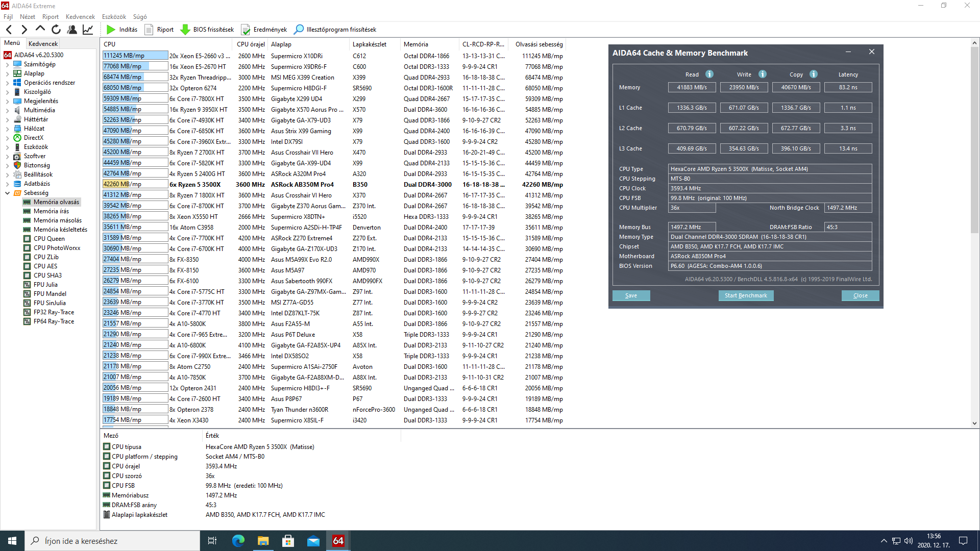Screen dimensions: 980x551
Task: Click the Memory Read value field 41883 MB/s
Action: pos(692,87)
